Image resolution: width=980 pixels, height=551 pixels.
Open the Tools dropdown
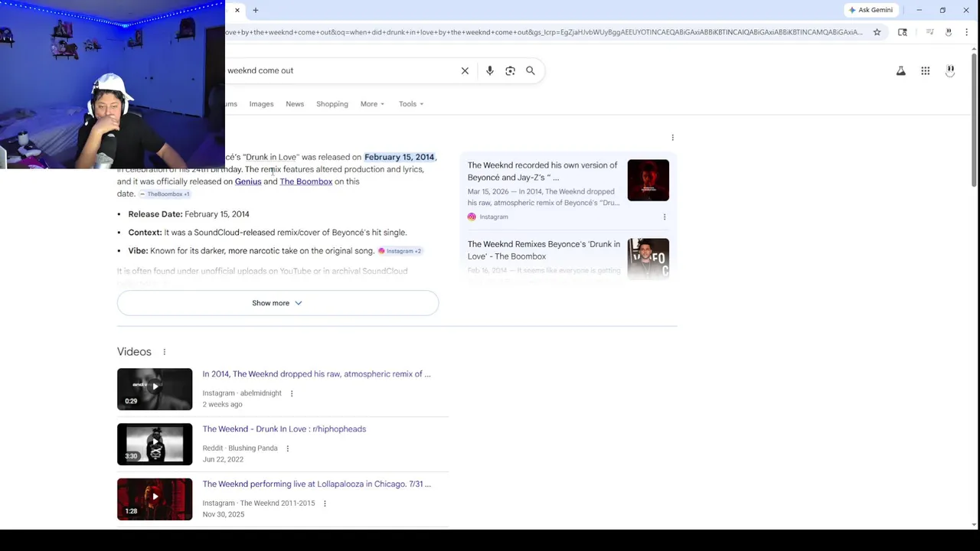point(411,104)
